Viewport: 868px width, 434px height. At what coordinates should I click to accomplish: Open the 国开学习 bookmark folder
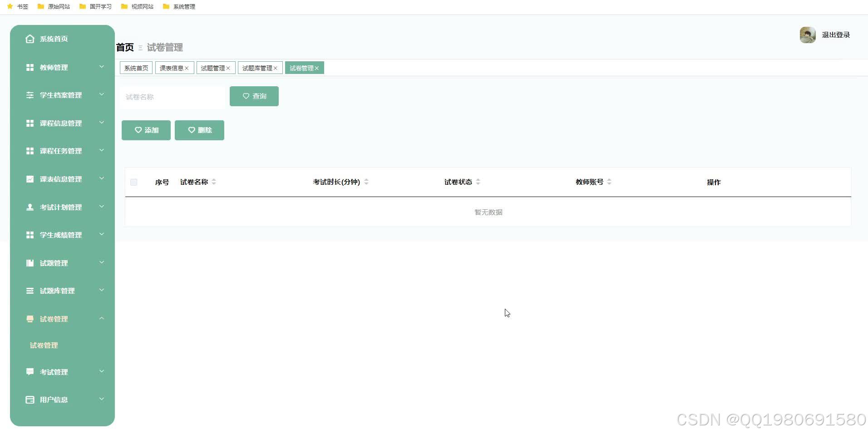[x=95, y=6]
